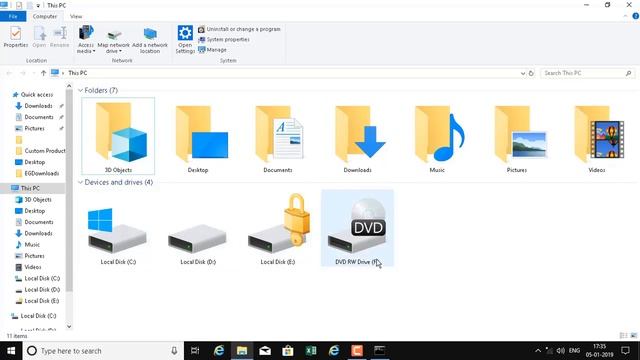Click Uninstall or change a program
The height and width of the screenshot is (360, 640).
coord(239,29)
